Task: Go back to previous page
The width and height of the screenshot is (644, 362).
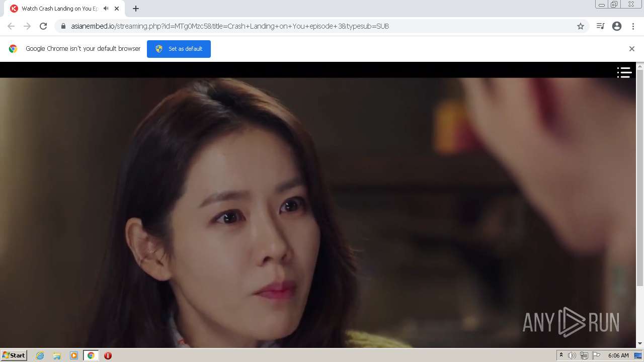Action: [x=11, y=26]
